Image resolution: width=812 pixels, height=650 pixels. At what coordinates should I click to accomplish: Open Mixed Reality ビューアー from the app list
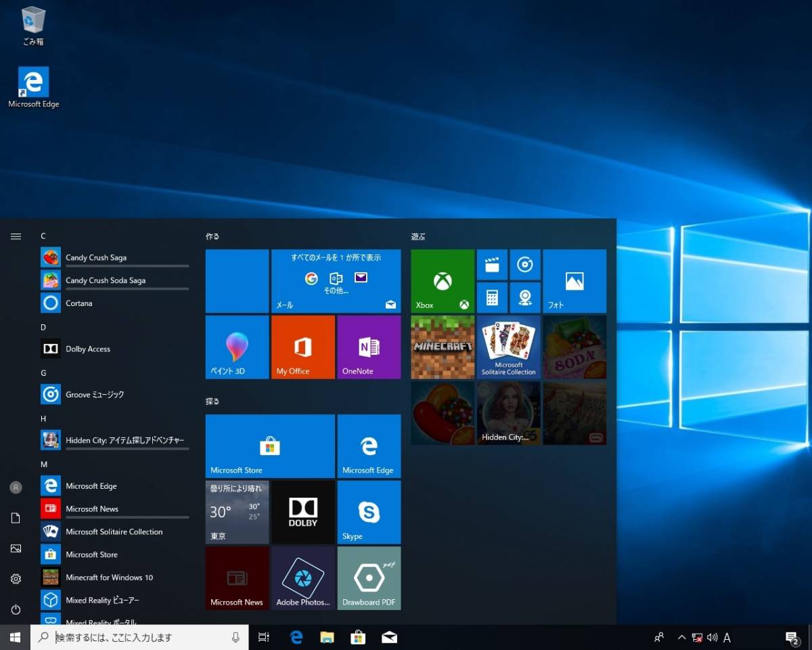pos(115,601)
